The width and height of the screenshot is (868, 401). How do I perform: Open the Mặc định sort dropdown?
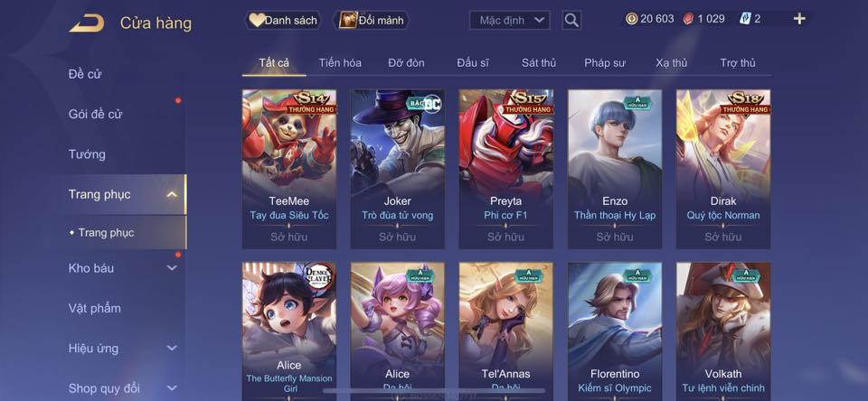509,21
